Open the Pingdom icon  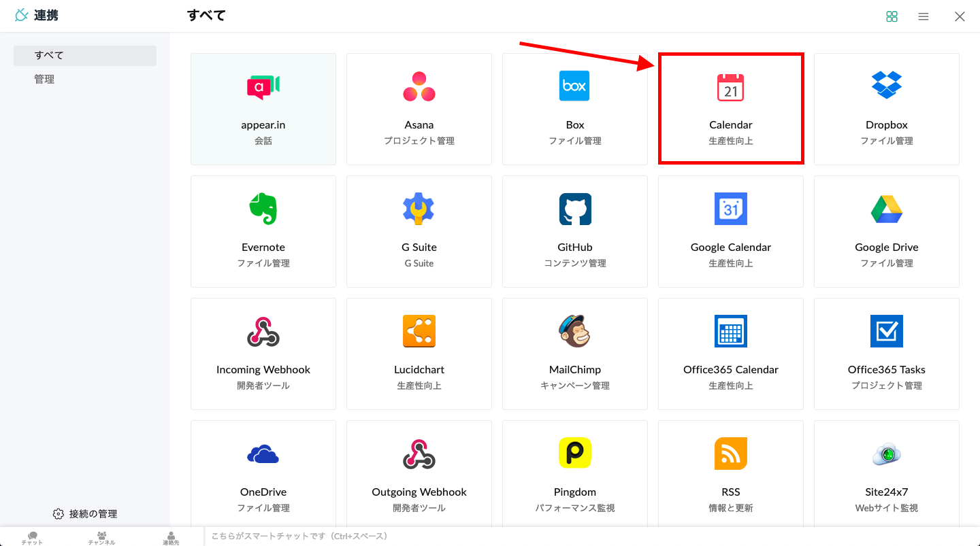[575, 454]
